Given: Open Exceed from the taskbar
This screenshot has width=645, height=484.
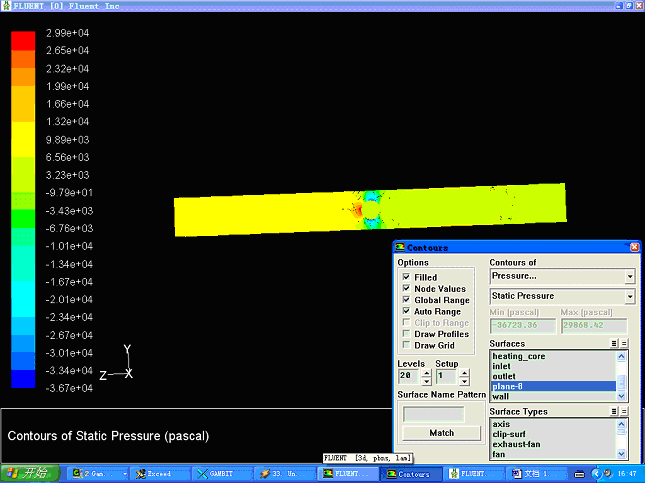Looking at the screenshot, I should (x=160, y=473).
